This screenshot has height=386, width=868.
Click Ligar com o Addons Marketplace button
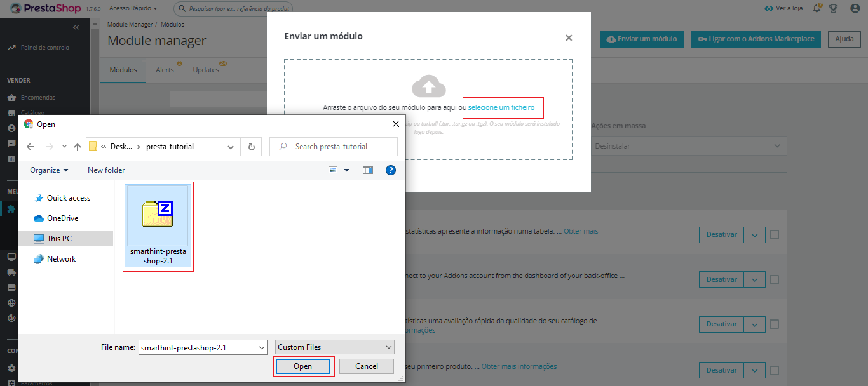click(x=756, y=39)
